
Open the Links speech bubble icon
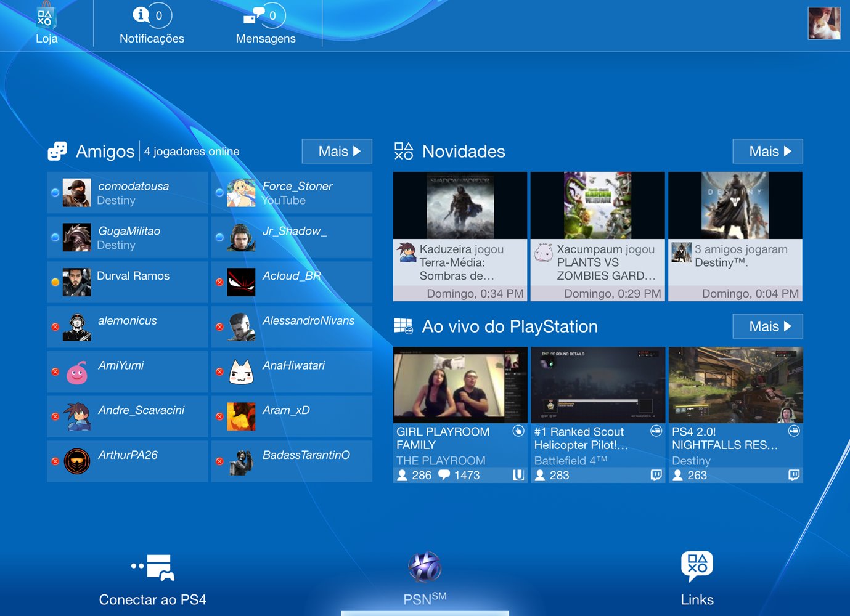coord(697,566)
